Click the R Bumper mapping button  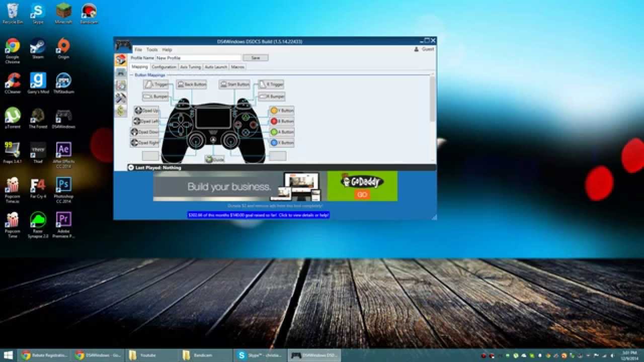272,96
